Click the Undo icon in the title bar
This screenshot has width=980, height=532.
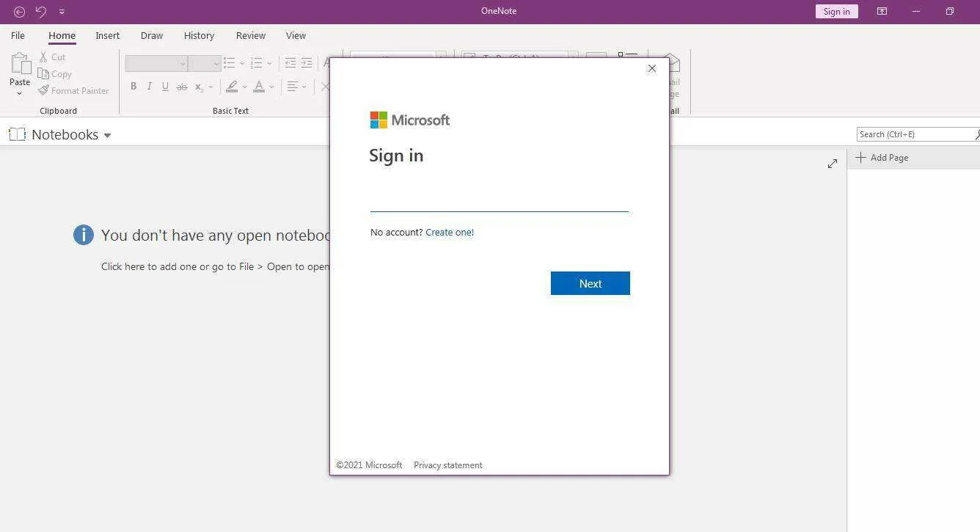pyautogui.click(x=41, y=12)
